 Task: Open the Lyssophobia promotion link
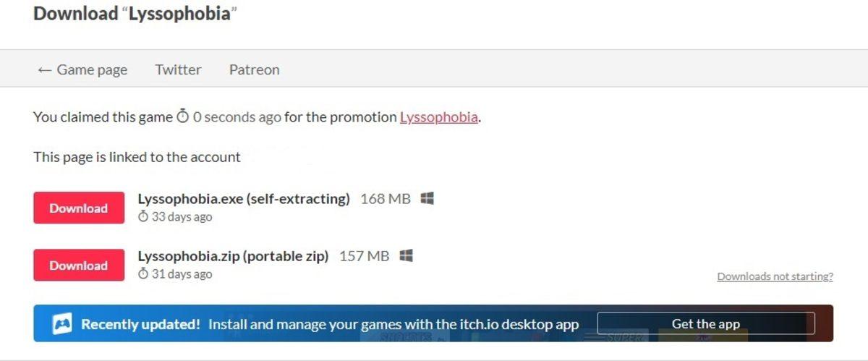click(x=438, y=117)
